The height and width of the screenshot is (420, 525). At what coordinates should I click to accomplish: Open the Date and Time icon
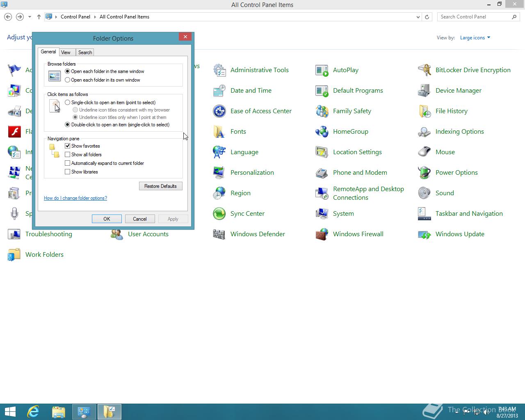(219, 91)
